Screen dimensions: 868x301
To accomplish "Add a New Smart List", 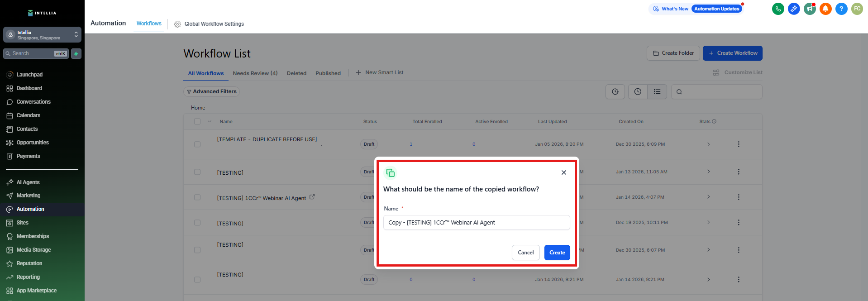I will coord(379,72).
